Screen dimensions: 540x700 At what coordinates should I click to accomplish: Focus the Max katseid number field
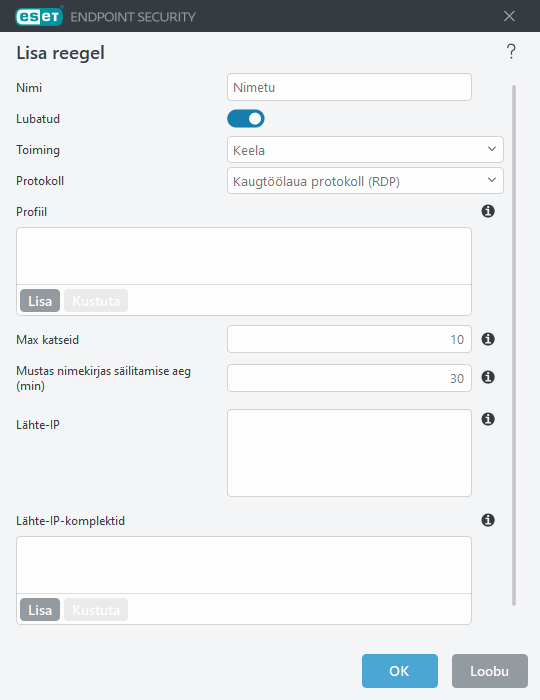click(x=349, y=339)
